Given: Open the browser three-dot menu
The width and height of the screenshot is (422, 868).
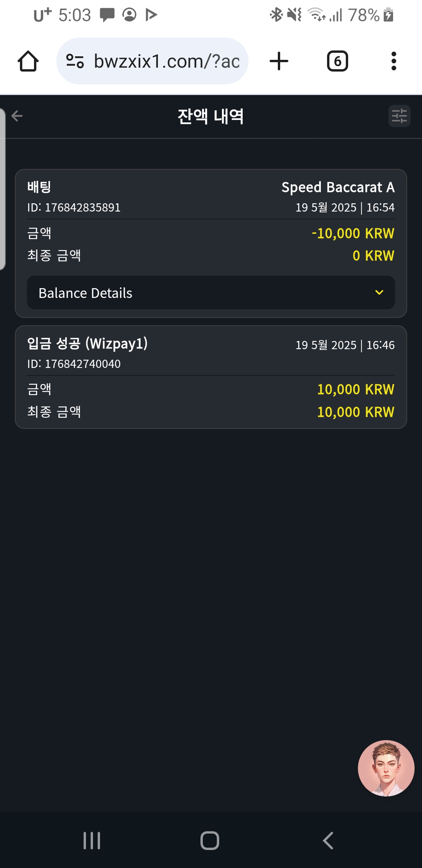Looking at the screenshot, I should 393,61.
